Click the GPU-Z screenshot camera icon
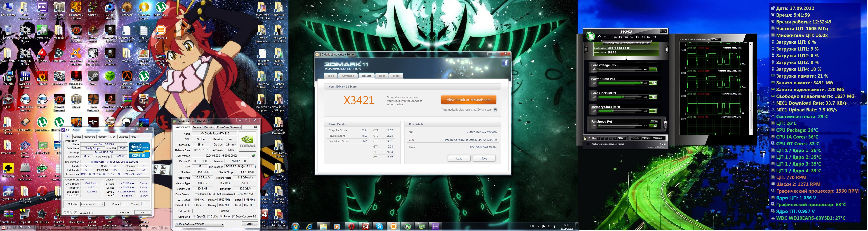Screen dimensions: 868x231 click(x=255, y=127)
